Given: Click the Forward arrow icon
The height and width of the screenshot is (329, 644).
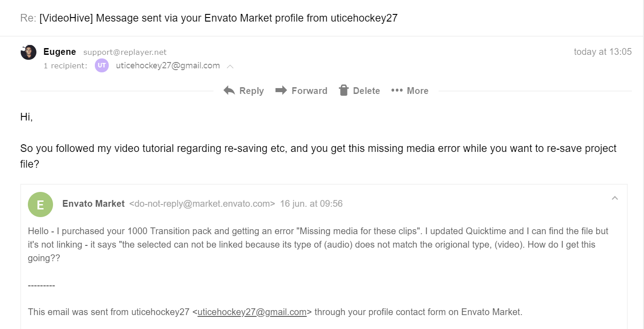Looking at the screenshot, I should point(281,90).
